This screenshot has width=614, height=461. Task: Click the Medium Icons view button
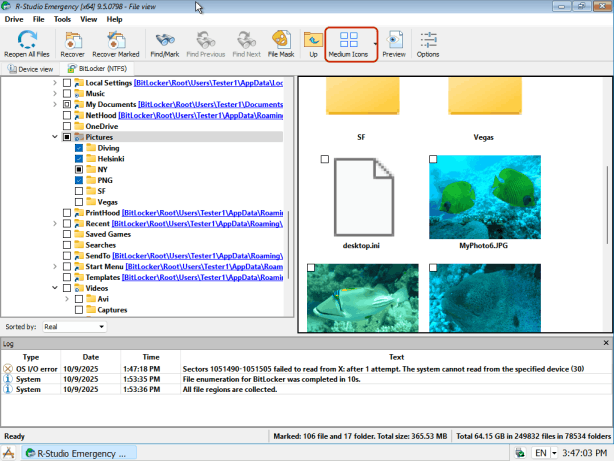[350, 40]
